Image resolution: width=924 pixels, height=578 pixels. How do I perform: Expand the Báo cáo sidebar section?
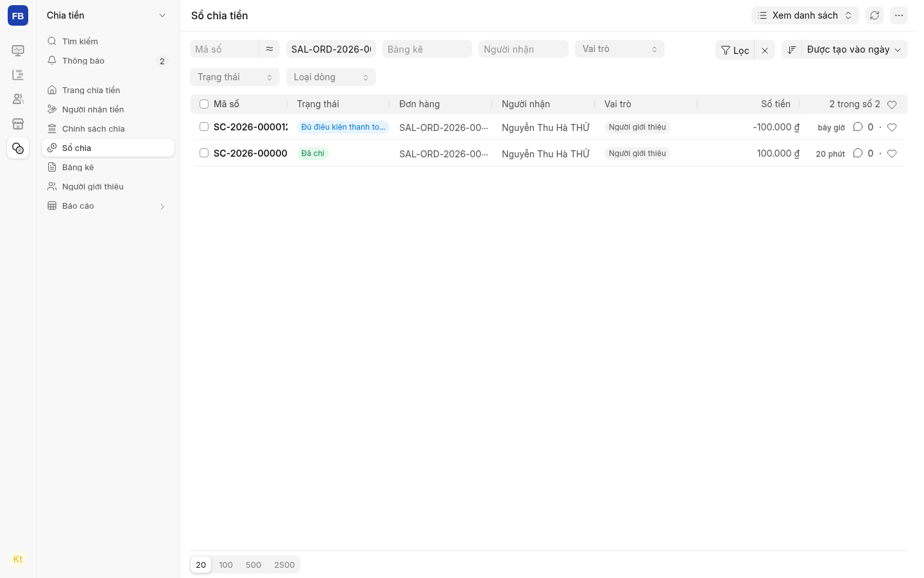point(108,206)
